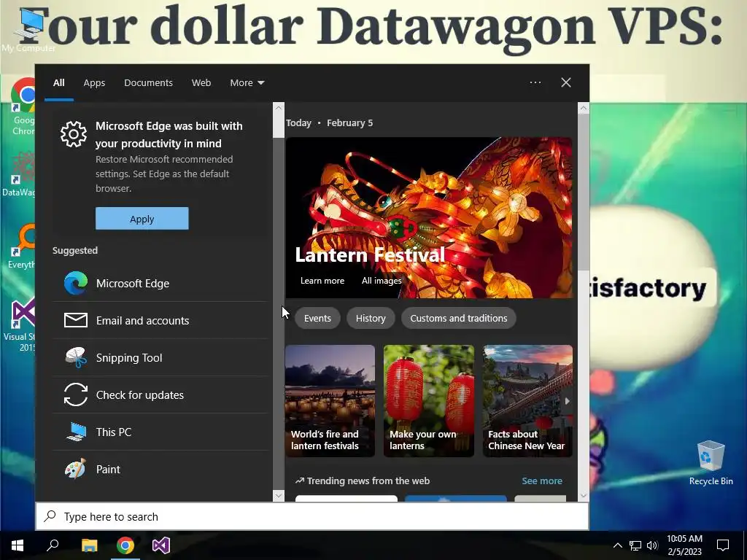
Task: Expand the More filter dropdown
Action: point(247,83)
